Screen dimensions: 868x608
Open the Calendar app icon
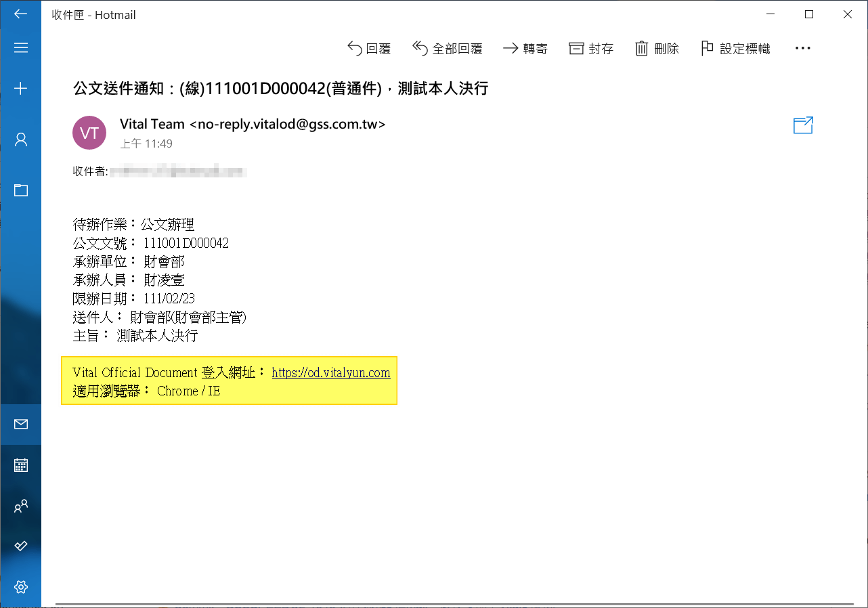20,465
